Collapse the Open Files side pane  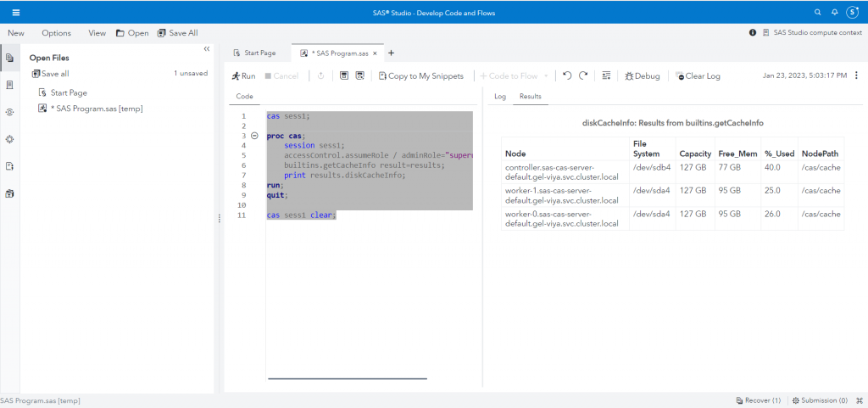click(206, 48)
